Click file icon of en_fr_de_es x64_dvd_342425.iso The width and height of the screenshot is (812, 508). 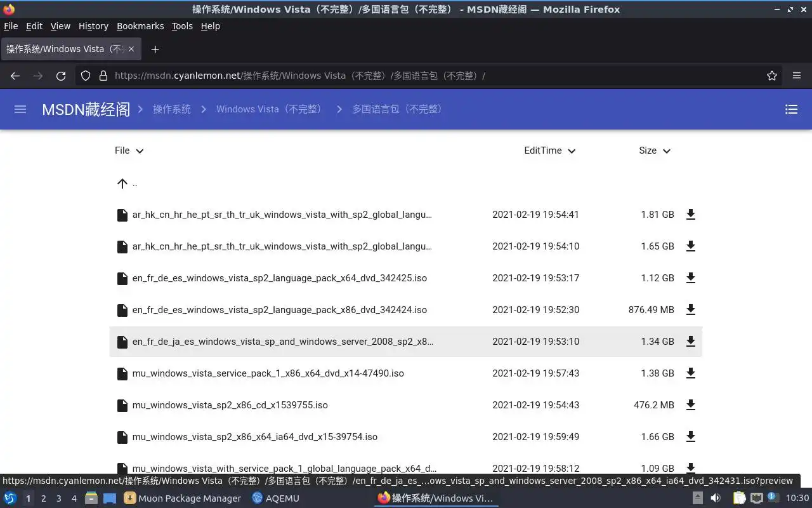[x=122, y=278]
